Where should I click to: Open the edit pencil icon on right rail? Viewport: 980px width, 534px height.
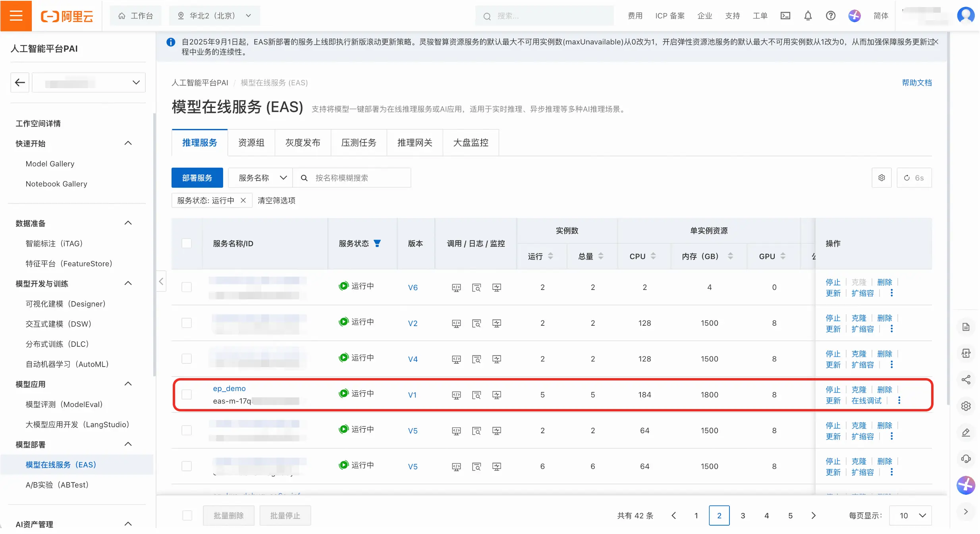pos(966,432)
